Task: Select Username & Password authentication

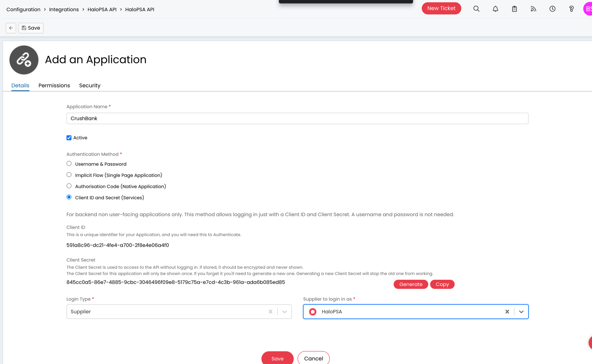Action: (69, 163)
